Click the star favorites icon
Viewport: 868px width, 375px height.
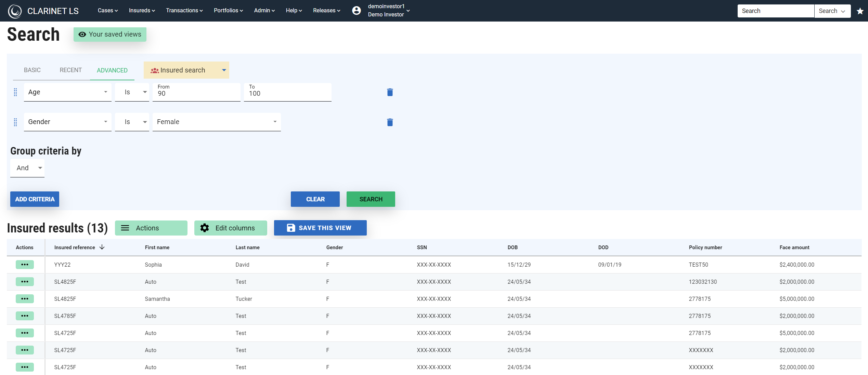point(860,11)
